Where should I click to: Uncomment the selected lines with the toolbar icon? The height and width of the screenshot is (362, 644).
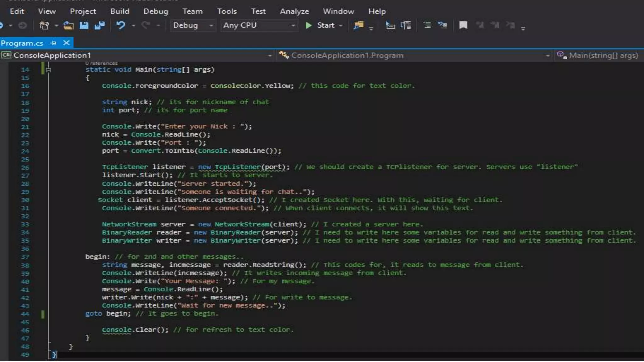pyautogui.click(x=442, y=25)
